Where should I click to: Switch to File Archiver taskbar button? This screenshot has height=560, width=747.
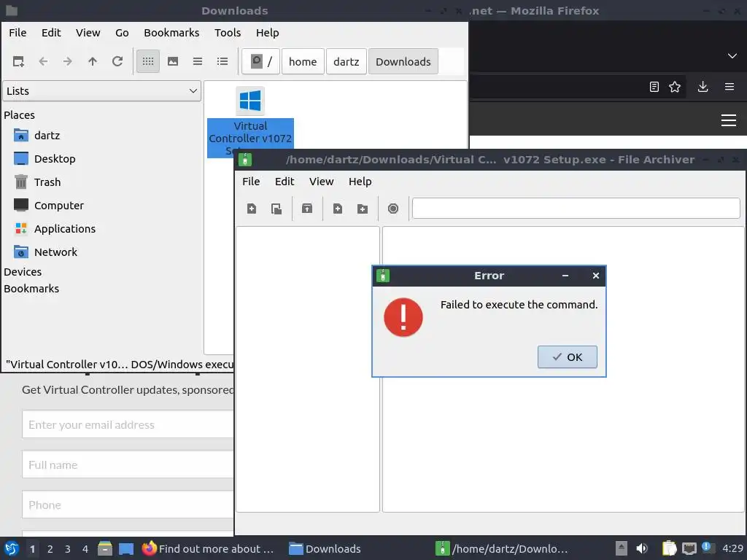503,548
